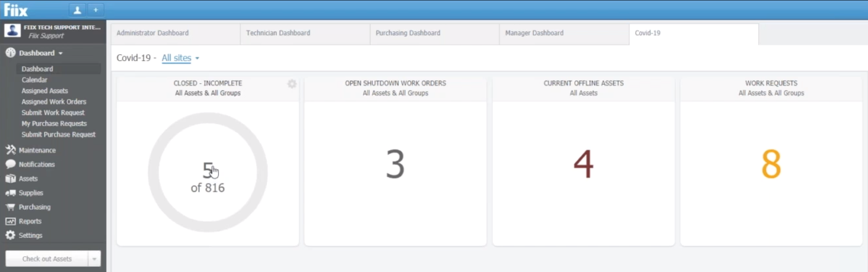Open Submit Purchase Request in sidebar

pyautogui.click(x=59, y=134)
